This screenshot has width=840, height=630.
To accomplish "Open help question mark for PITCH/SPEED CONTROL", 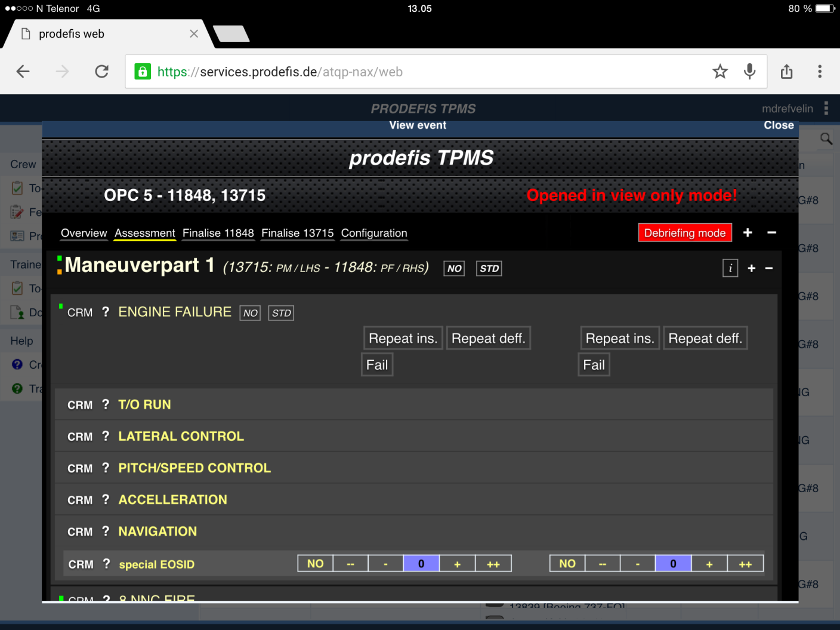I will click(106, 468).
